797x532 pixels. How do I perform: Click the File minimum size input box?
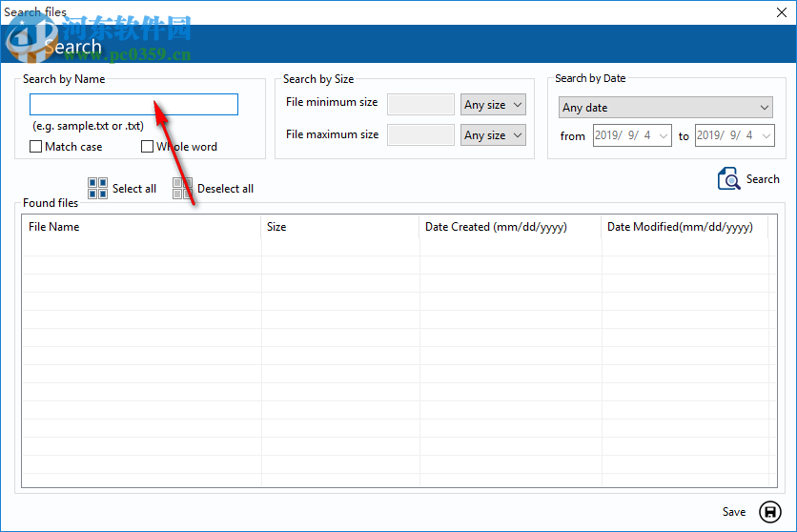click(420, 105)
